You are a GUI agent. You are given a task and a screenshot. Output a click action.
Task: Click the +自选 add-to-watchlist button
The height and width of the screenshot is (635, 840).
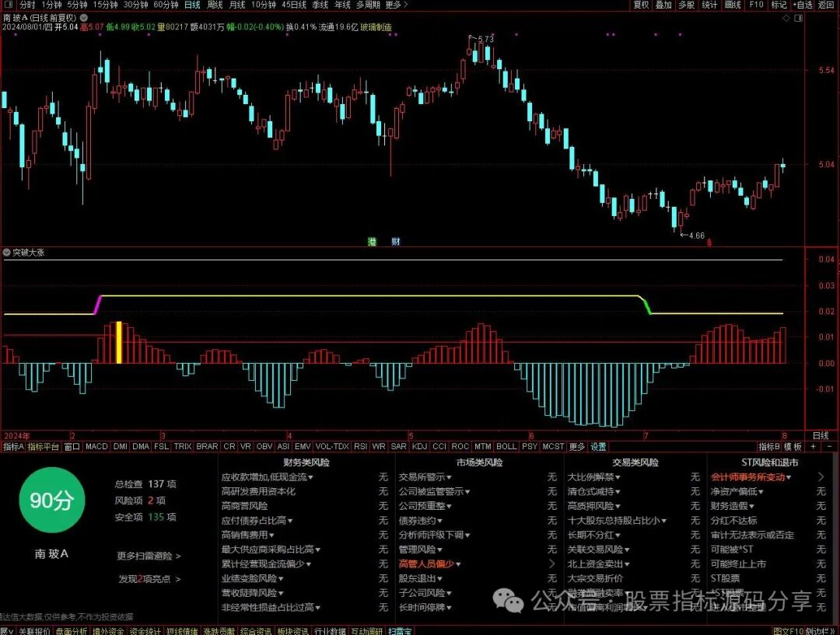point(803,5)
